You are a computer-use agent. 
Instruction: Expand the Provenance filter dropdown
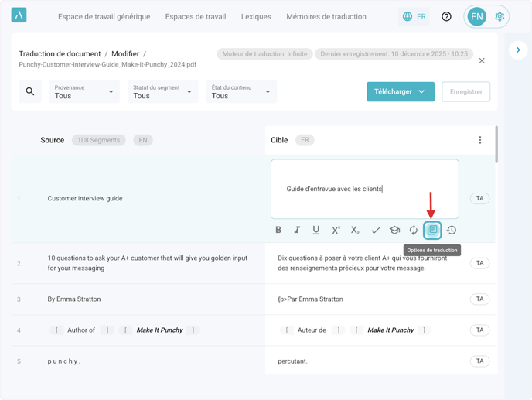84,92
